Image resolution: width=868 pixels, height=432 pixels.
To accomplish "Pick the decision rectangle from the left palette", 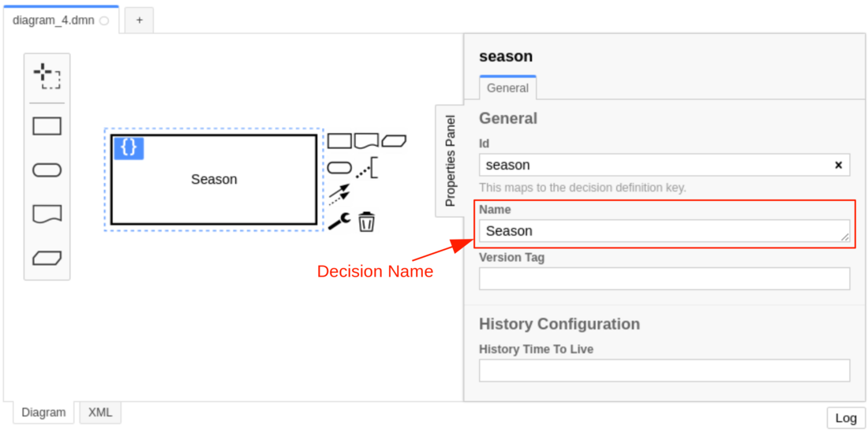I will 47,126.
